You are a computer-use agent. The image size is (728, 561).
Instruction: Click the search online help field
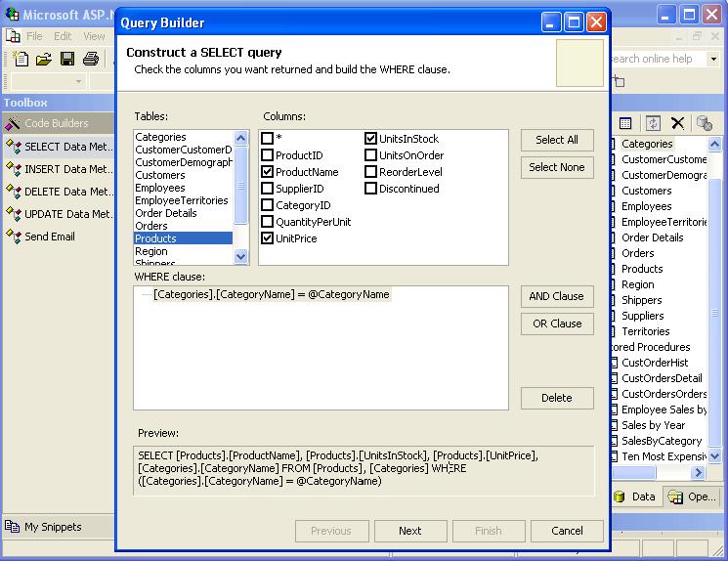point(659,59)
